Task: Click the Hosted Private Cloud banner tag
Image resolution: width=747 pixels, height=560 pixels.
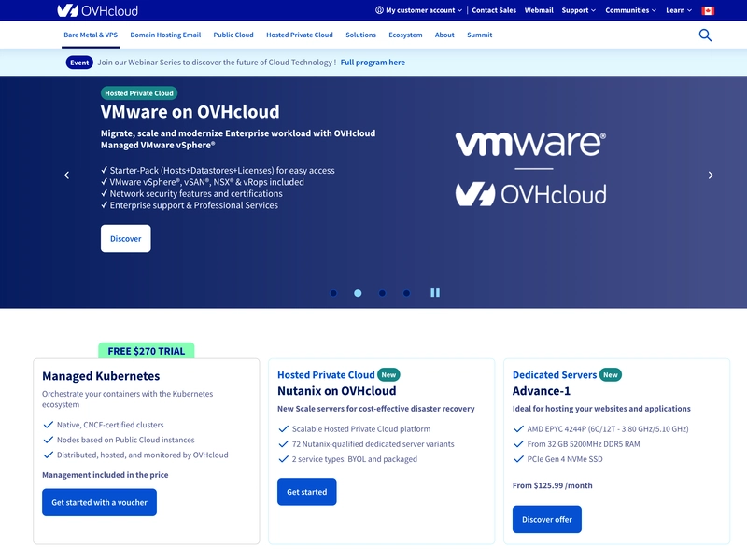Action: tap(139, 93)
